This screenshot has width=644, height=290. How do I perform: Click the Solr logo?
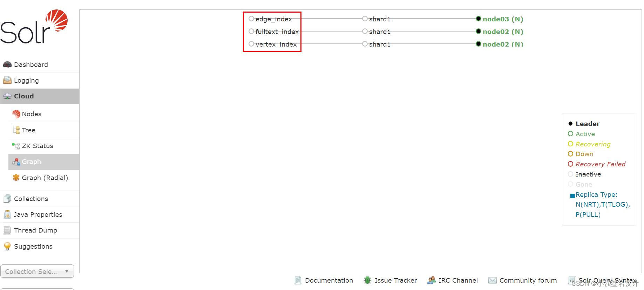point(34,27)
